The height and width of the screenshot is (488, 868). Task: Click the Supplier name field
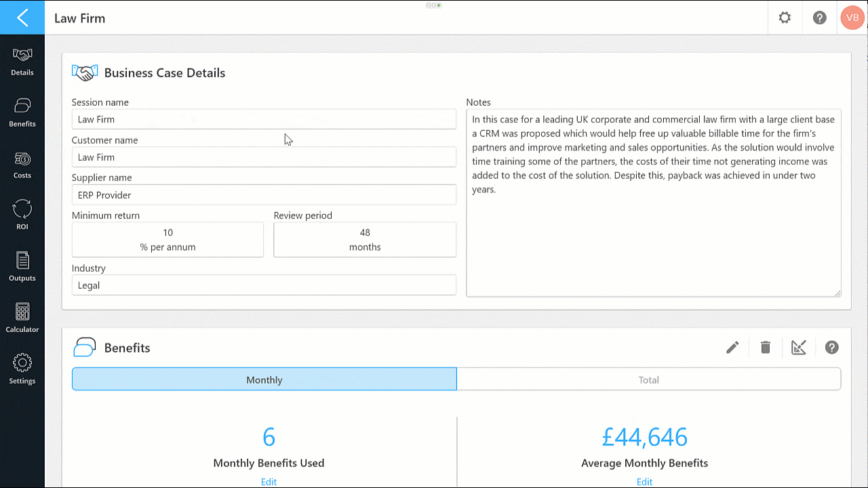click(264, 195)
